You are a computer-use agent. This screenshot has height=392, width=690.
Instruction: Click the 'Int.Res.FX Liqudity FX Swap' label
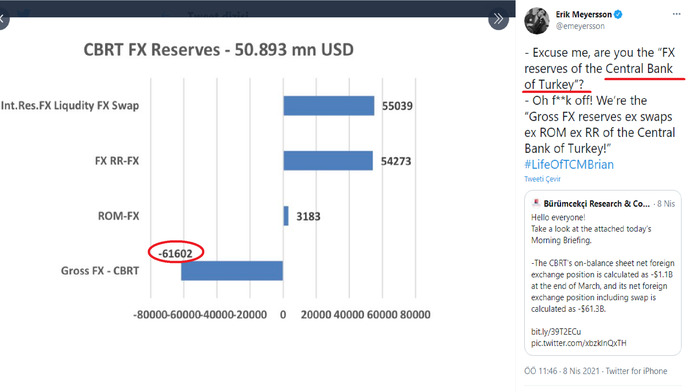point(70,106)
